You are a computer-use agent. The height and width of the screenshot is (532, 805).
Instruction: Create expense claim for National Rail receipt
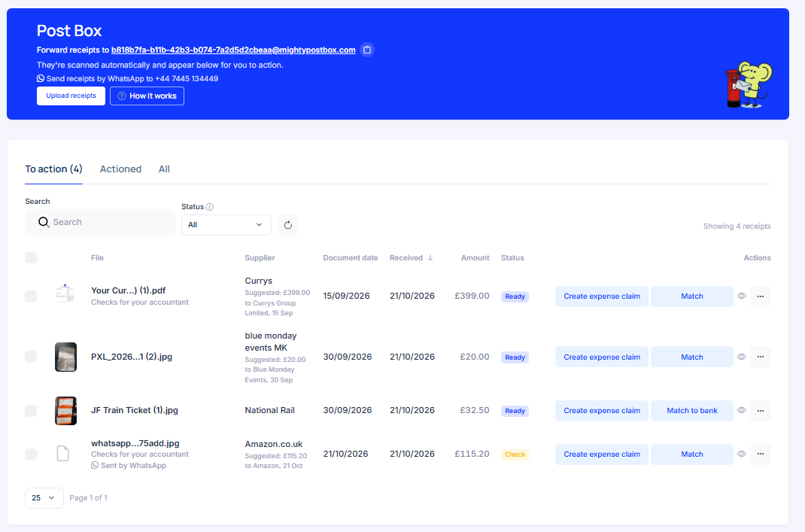(602, 410)
